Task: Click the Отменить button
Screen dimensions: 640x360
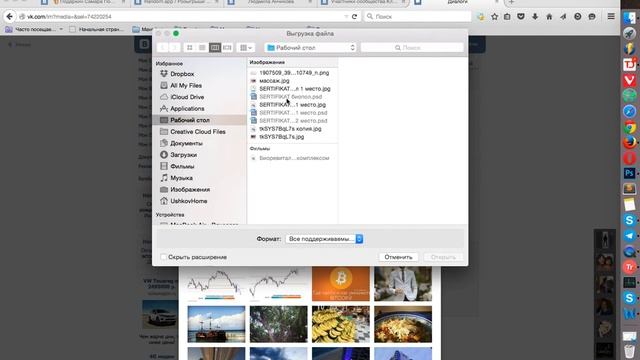Action: [398, 257]
